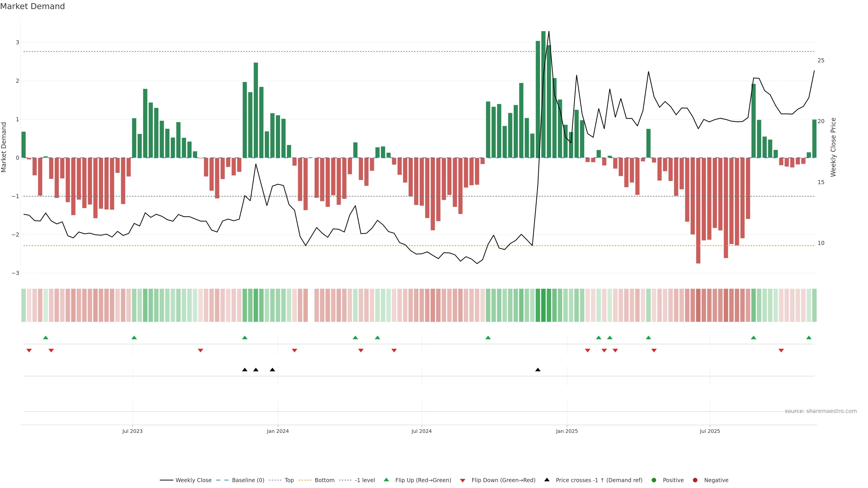Click the green Positive dot in legend
868x488 pixels.
(654, 480)
